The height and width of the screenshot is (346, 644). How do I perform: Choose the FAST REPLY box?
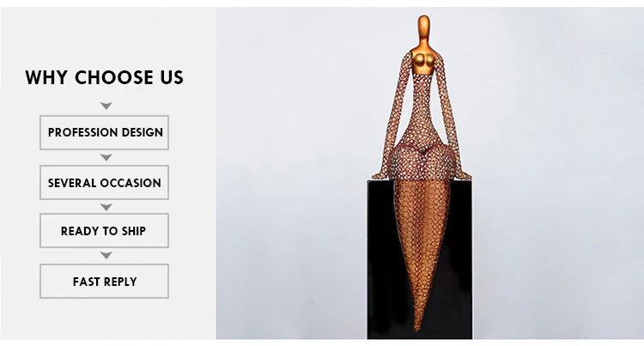pos(104,282)
